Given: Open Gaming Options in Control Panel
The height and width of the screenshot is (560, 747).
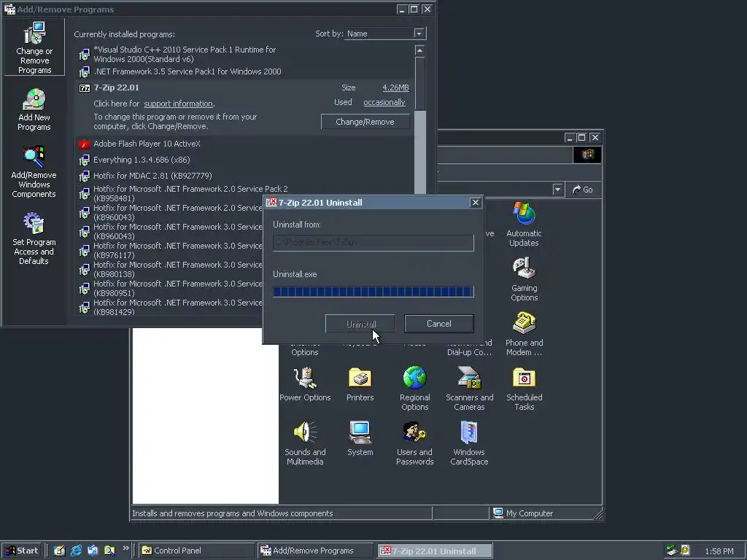Looking at the screenshot, I should tap(524, 279).
